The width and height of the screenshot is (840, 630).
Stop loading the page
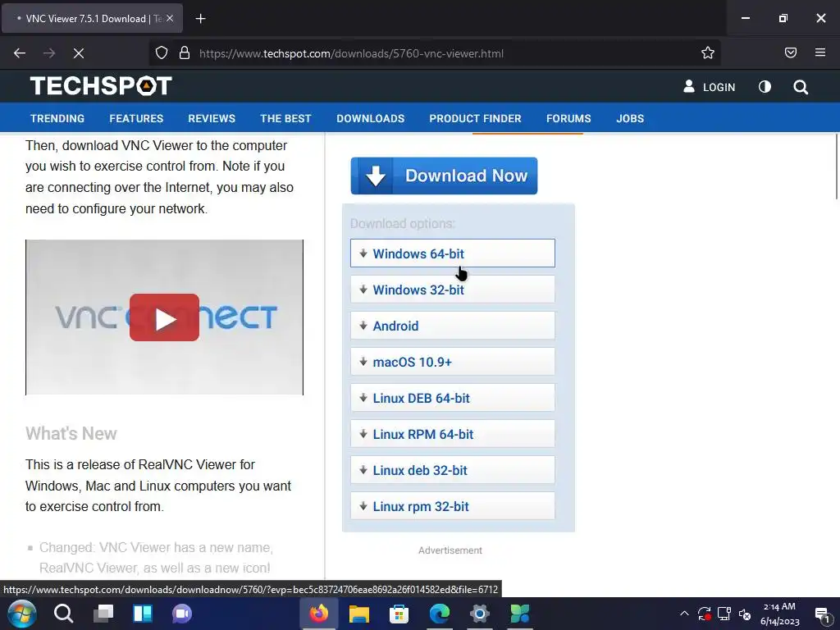[78, 53]
